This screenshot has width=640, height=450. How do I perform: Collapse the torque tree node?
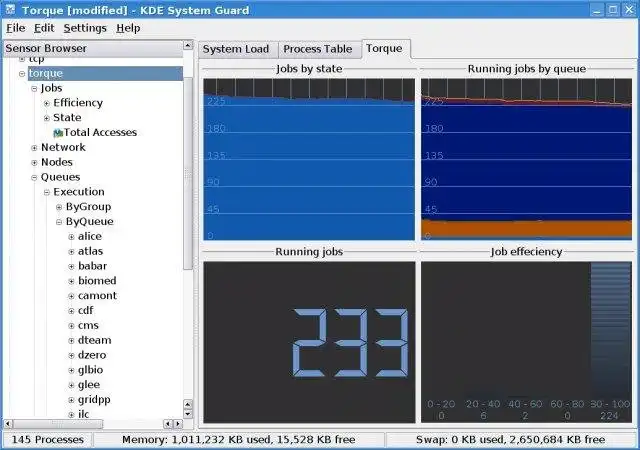tap(22, 74)
